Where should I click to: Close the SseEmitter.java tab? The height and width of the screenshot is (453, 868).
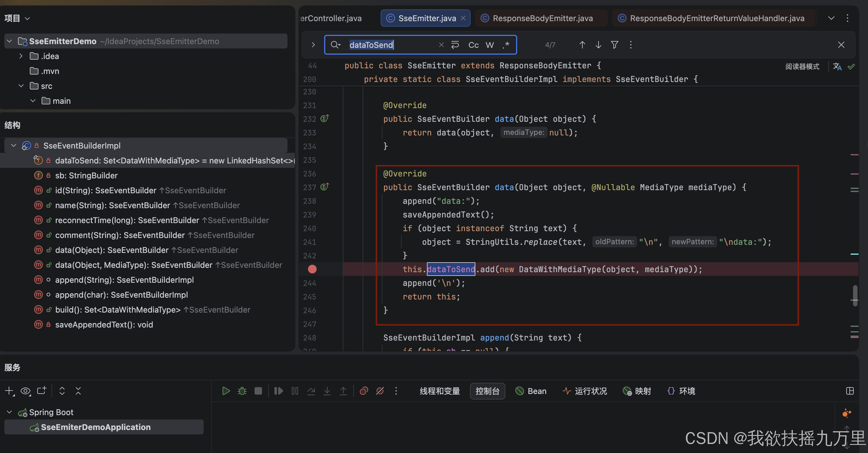pos(463,18)
